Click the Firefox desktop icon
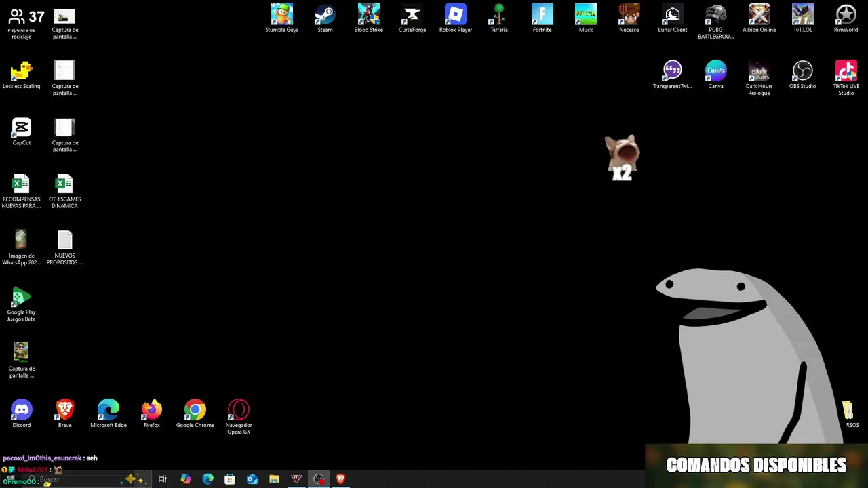The image size is (868, 488). [151, 414]
